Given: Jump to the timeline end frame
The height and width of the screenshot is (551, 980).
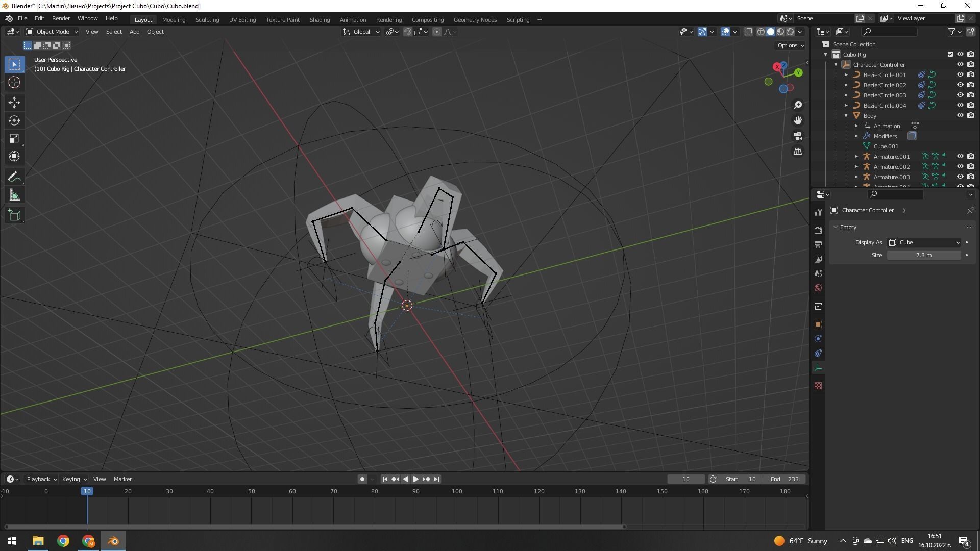Looking at the screenshot, I should pos(436,479).
